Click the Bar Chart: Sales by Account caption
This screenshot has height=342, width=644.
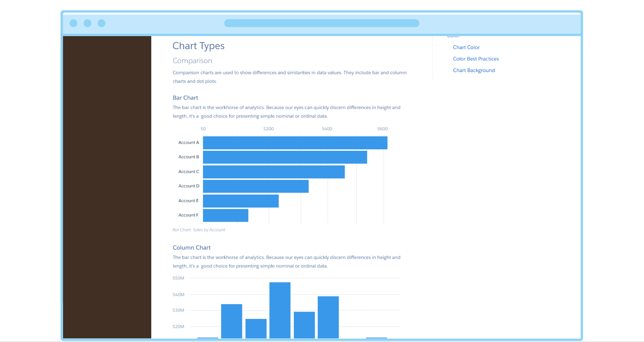pos(199,230)
